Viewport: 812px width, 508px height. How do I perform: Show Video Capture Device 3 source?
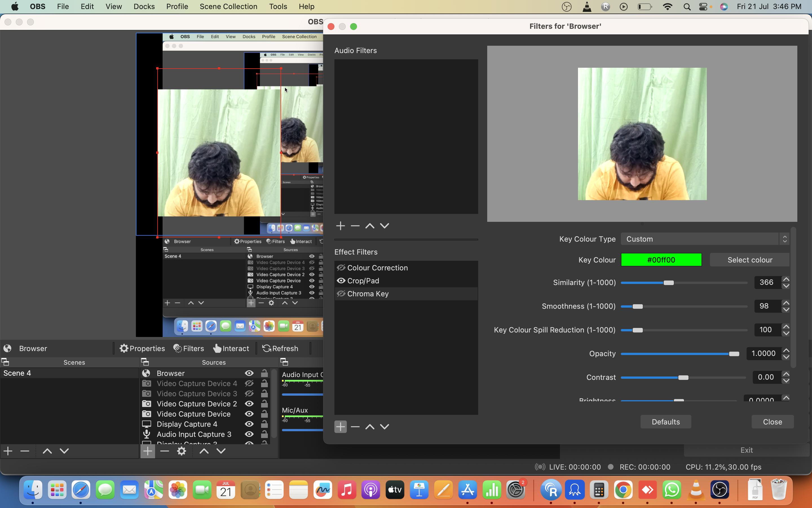[249, 393]
